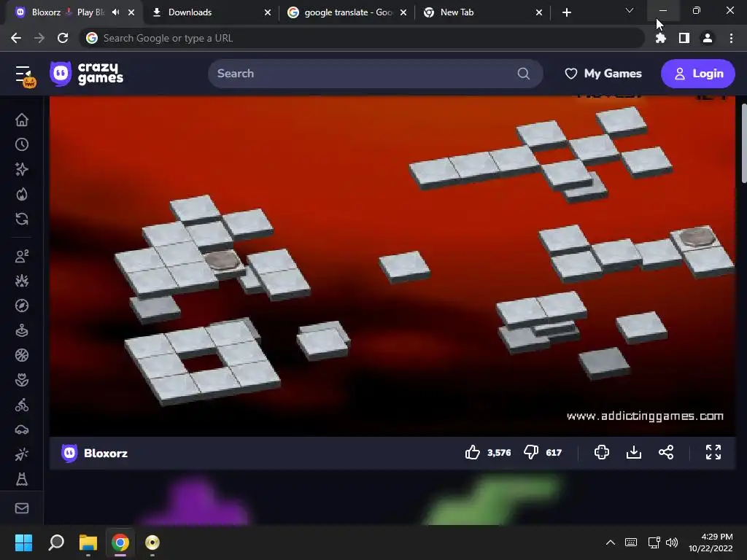747x560 pixels.
Task: Open Bike games sidebar icon
Action: [22, 405]
